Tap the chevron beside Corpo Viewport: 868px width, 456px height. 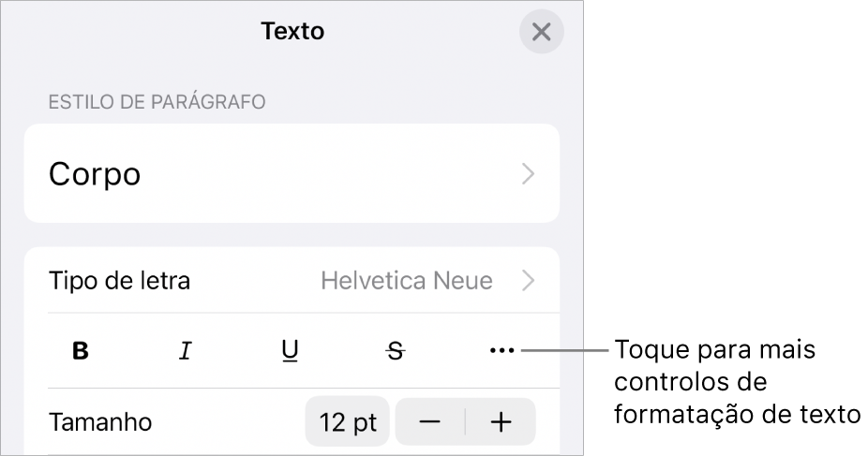pyautogui.click(x=529, y=174)
